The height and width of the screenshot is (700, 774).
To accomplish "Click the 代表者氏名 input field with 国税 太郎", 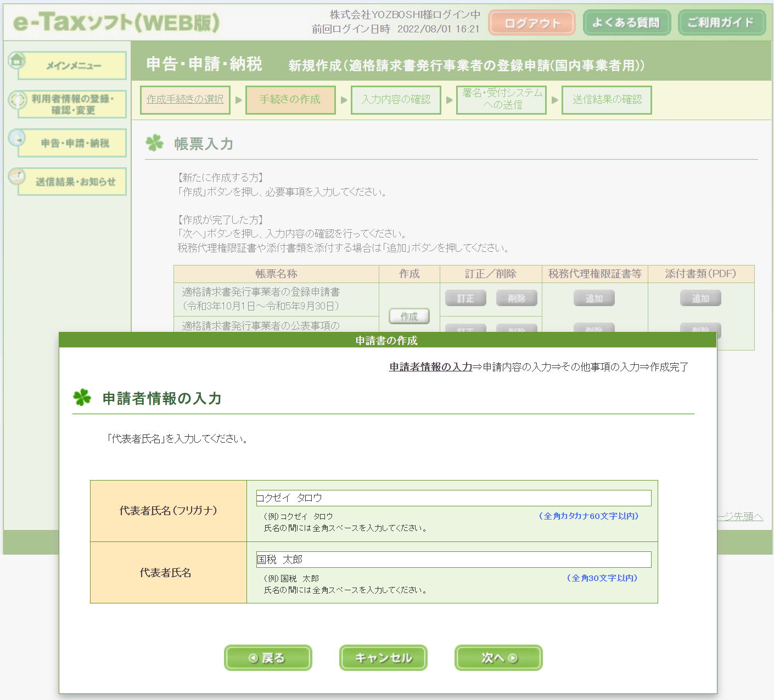I will click(x=453, y=560).
